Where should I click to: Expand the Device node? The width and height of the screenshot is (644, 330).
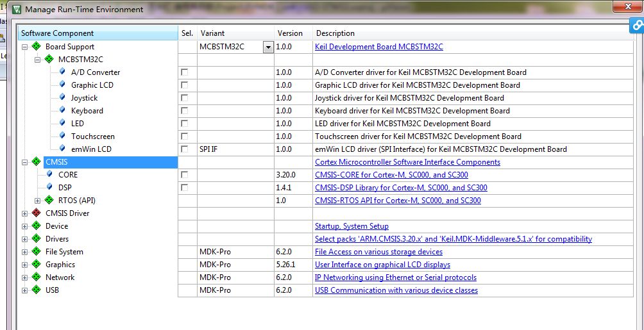tap(24, 226)
